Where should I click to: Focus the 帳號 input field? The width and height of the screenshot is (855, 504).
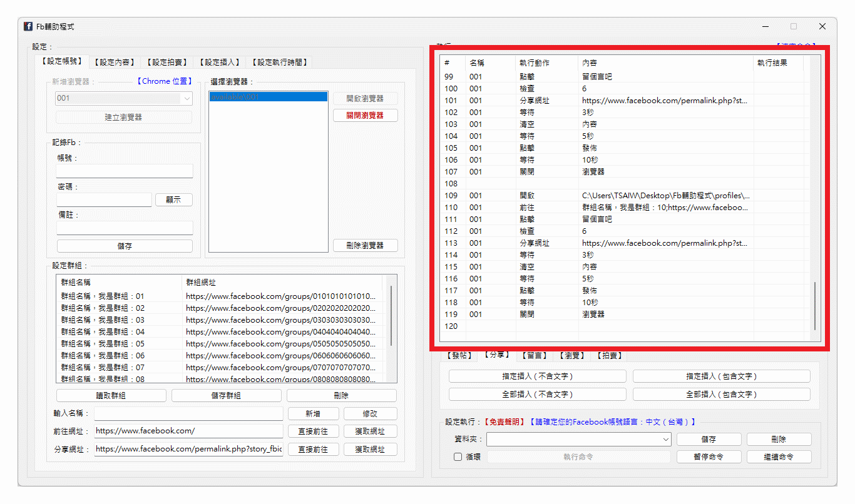(125, 171)
